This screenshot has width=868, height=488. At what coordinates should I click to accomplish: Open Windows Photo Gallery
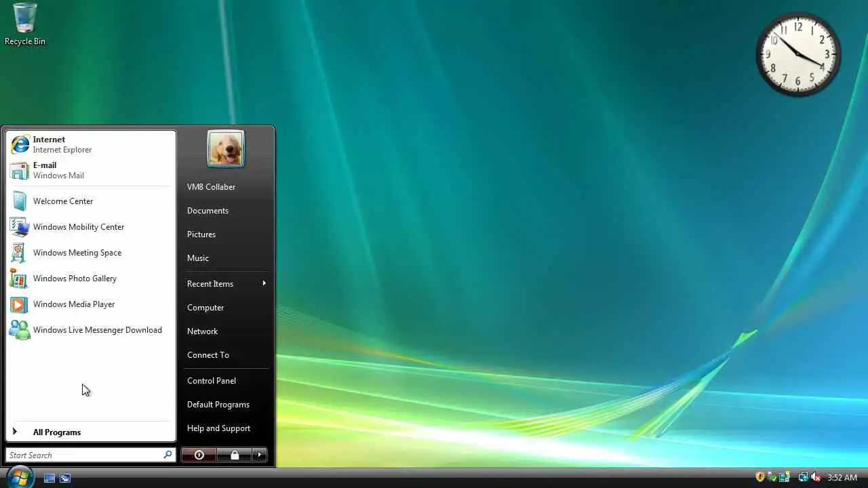coord(91,279)
